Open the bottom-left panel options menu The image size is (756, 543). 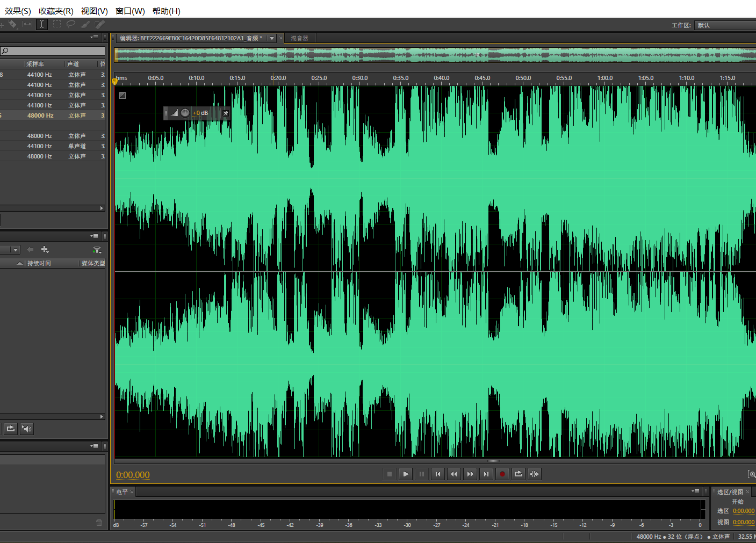tap(95, 446)
